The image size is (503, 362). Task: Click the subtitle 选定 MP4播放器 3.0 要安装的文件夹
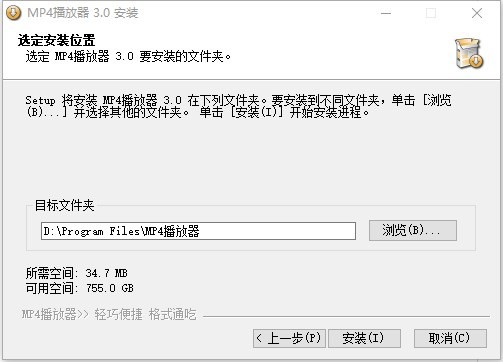click(x=128, y=56)
